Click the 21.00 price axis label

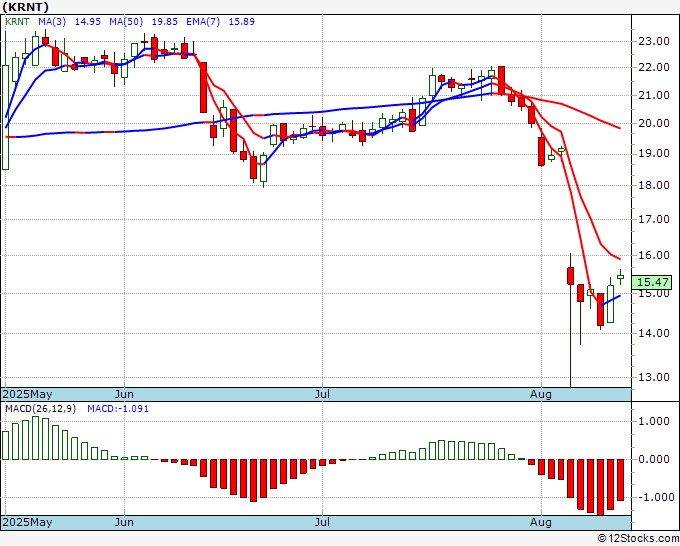[654, 95]
